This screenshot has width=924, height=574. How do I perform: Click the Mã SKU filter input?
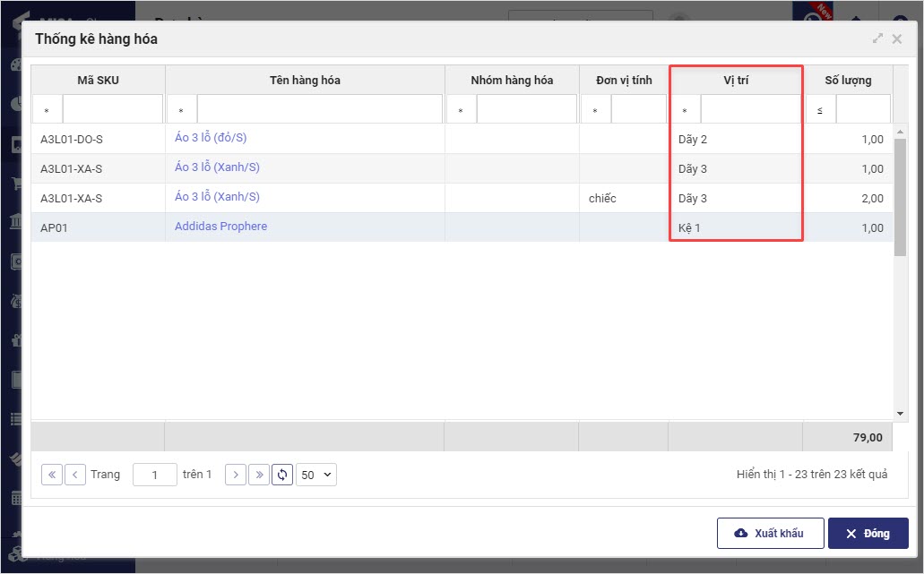pos(113,109)
